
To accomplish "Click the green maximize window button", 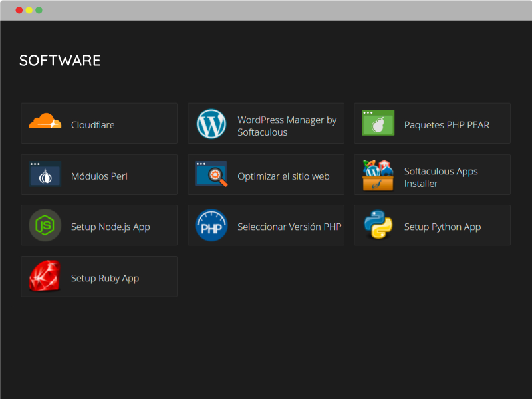I will [x=39, y=10].
